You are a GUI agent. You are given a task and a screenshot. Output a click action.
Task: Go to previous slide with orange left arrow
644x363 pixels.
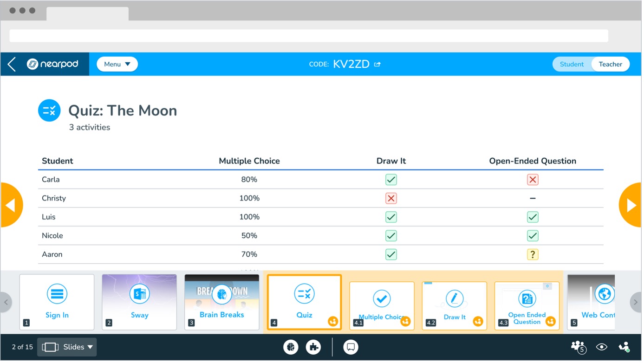(x=11, y=206)
